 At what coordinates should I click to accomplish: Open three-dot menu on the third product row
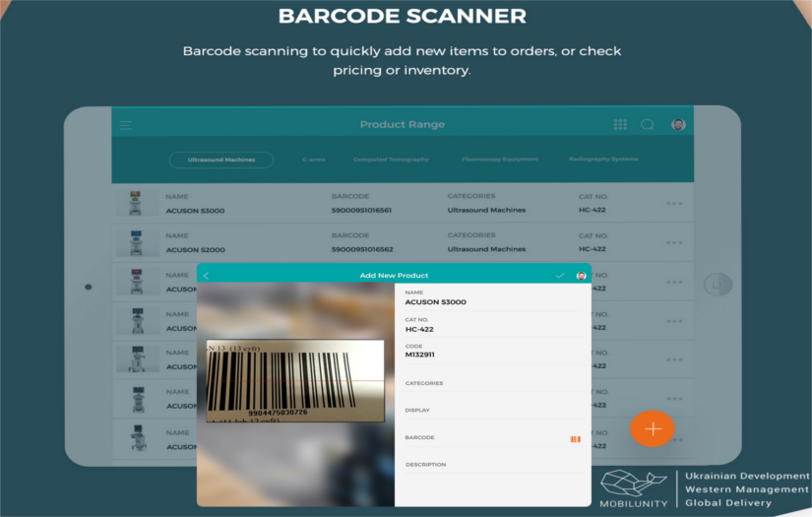[x=674, y=283]
